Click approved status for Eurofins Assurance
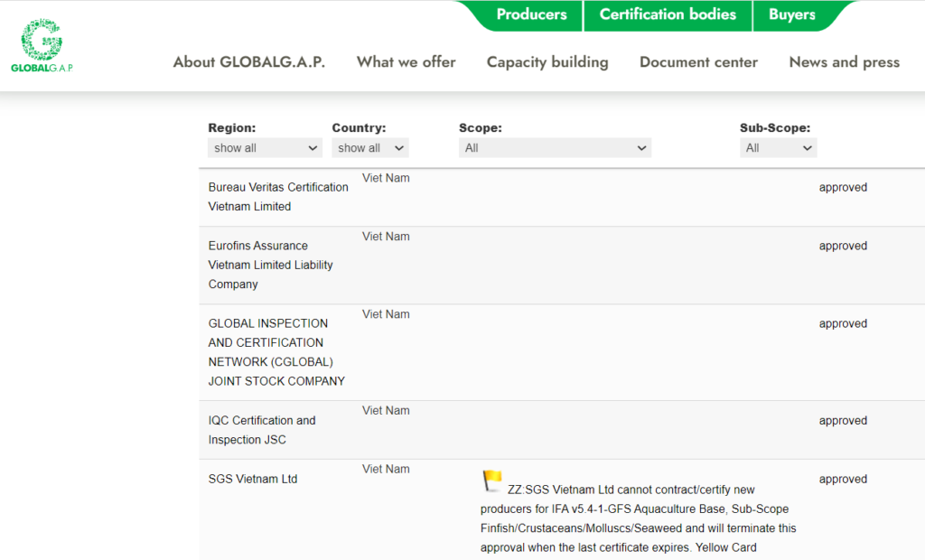This screenshot has width=925, height=560. pos(843,246)
